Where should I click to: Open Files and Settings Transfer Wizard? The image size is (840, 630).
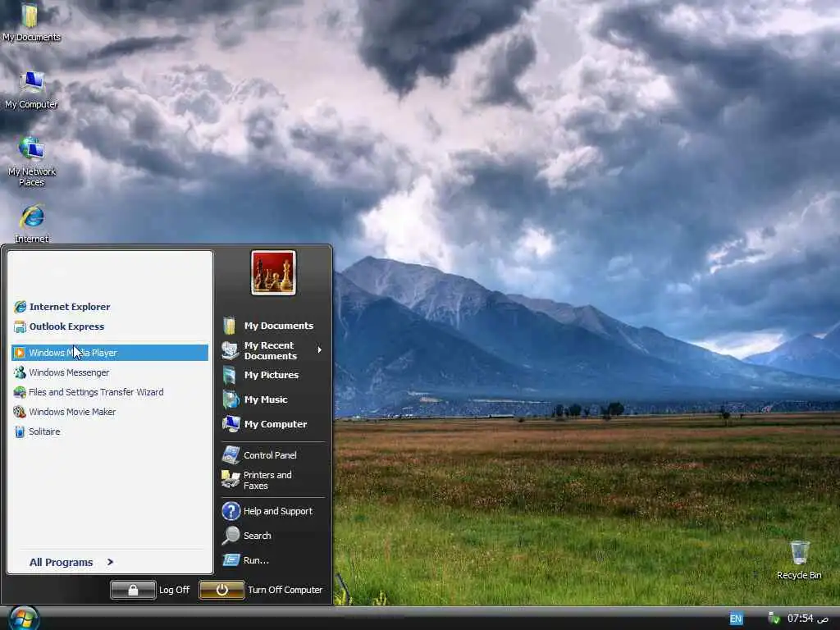click(x=110, y=392)
